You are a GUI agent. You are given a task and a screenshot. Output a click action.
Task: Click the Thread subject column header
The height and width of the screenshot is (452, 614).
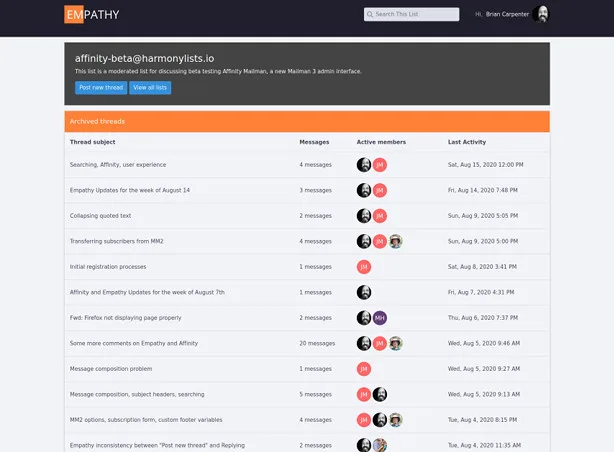tap(92, 142)
